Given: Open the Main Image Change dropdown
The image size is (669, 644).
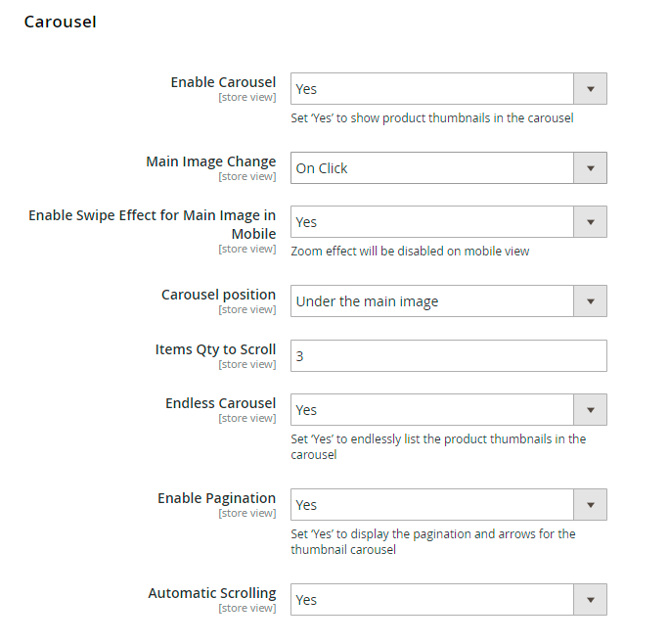Looking at the screenshot, I should [448, 168].
